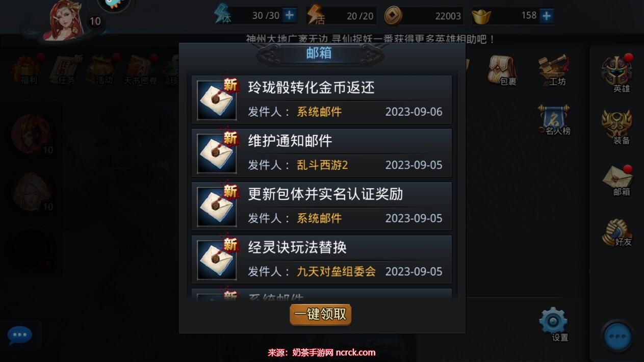Open the 维护通知邮件 message
This screenshot has width=644, height=362.
[322, 153]
